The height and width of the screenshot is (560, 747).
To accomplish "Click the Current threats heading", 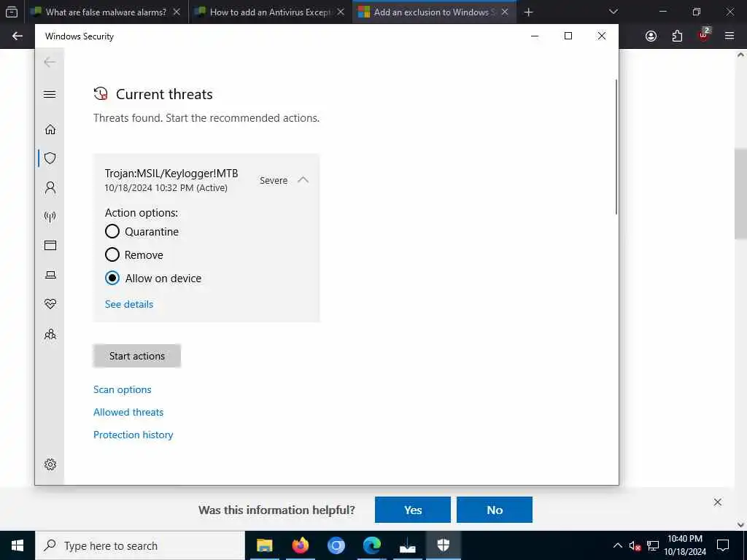I will tap(164, 94).
